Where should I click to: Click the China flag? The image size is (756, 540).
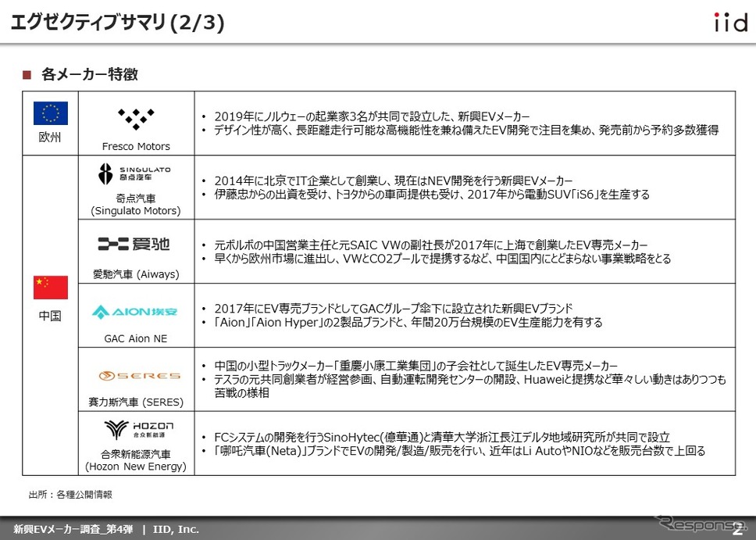click(51, 288)
